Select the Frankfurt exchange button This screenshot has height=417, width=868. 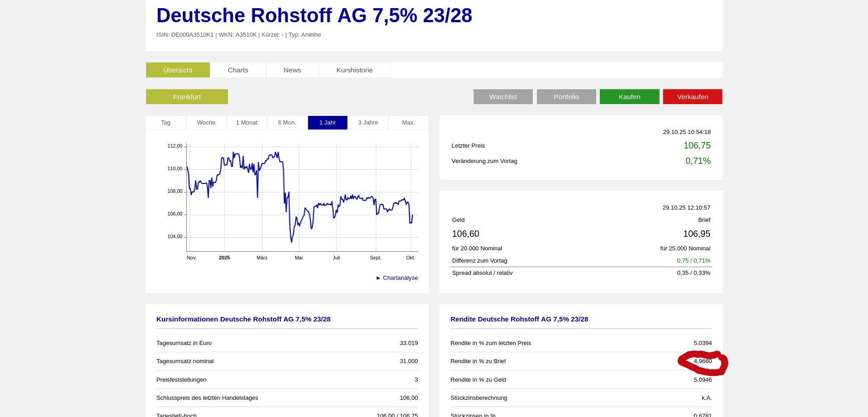click(187, 97)
